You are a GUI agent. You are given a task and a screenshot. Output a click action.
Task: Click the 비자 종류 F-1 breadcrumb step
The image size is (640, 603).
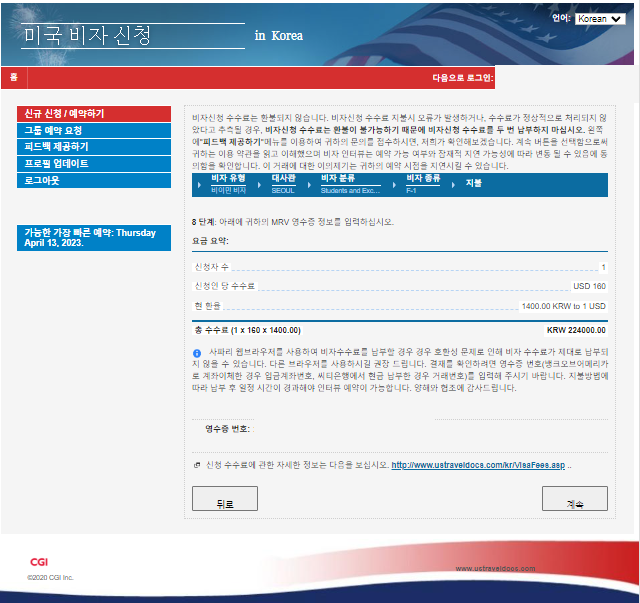423,184
